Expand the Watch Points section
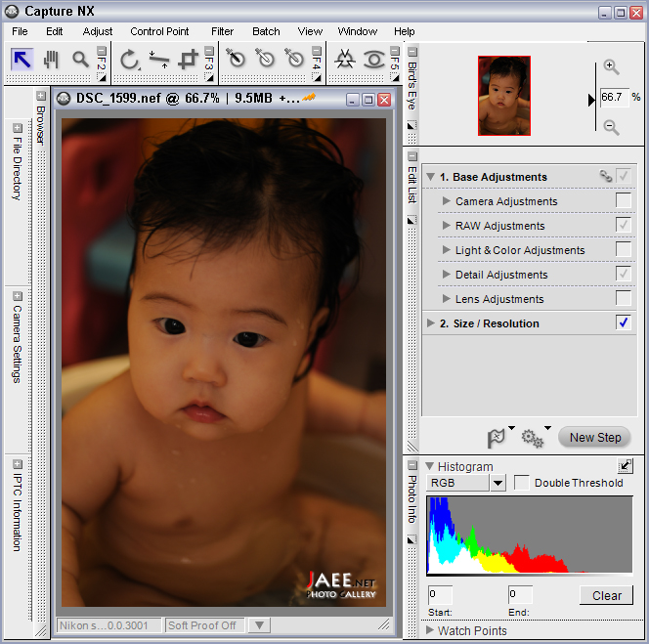Viewport: 649px width, 644px height. coord(431,630)
